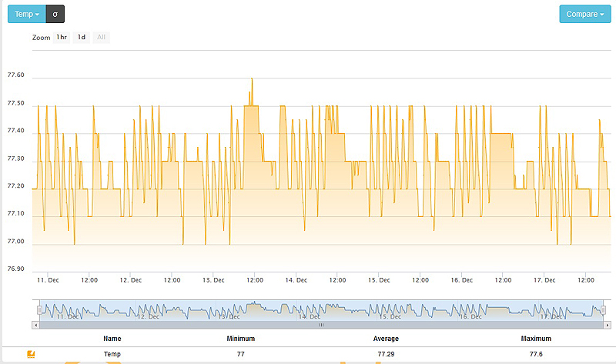Viewport: 616px width, 364px height.
Task: Click the average value 77.29
Action: coord(386,354)
